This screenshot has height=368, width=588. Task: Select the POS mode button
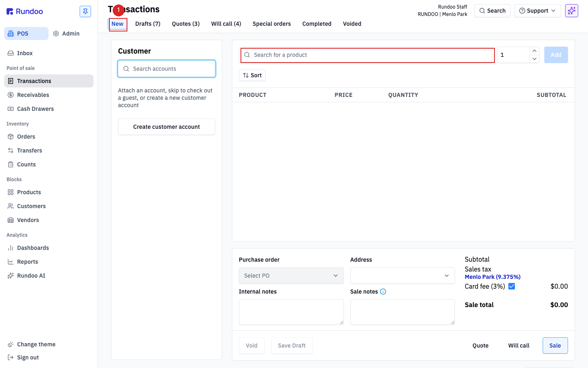pyautogui.click(x=27, y=34)
